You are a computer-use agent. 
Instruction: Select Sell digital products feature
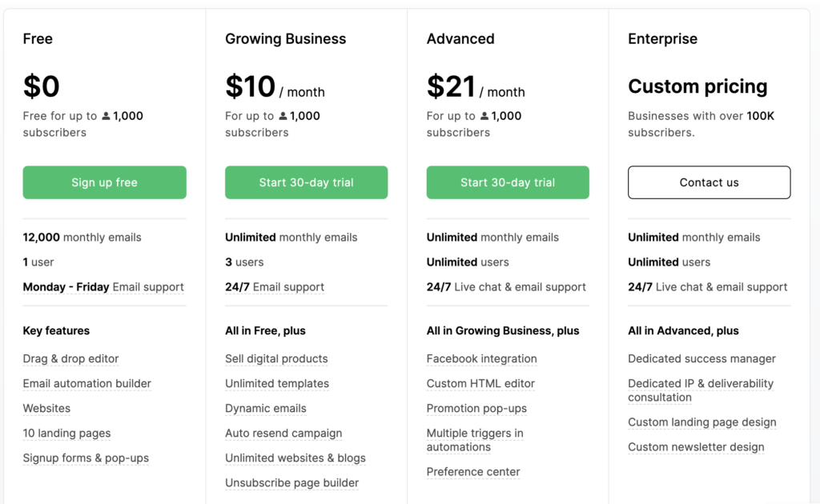[x=276, y=359]
